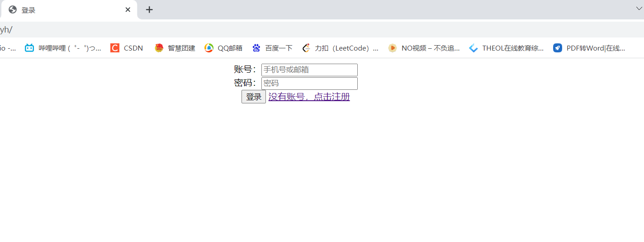Open a new browser tab
Image resolution: width=644 pixels, height=242 pixels.
coord(149,9)
